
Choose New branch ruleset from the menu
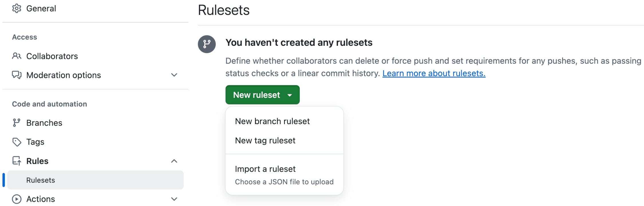(x=272, y=121)
